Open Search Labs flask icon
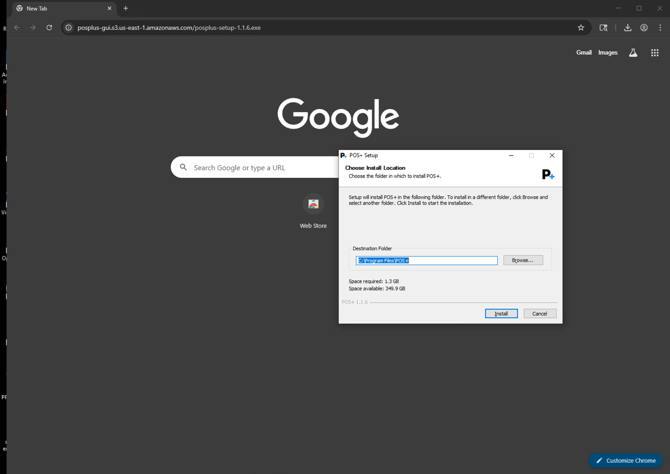Image resolution: width=670 pixels, height=474 pixels. coord(633,53)
